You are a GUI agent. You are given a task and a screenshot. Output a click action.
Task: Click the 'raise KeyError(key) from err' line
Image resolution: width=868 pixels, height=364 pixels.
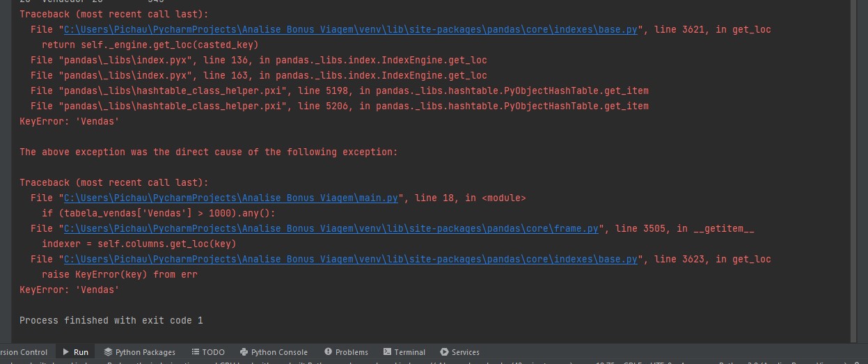pos(120,275)
